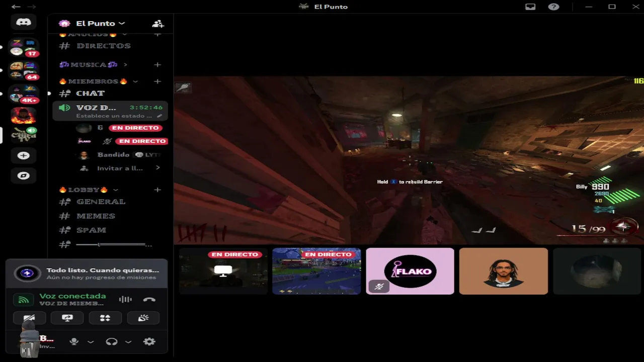Create channel in MUSICA category
Screen dimensions: 644x362
tap(157, 65)
